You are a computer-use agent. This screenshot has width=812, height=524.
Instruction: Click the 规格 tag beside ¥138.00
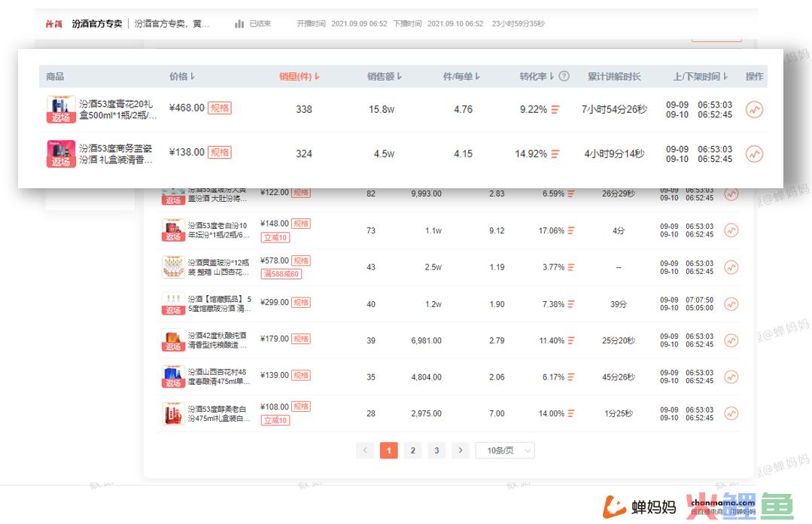point(220,152)
